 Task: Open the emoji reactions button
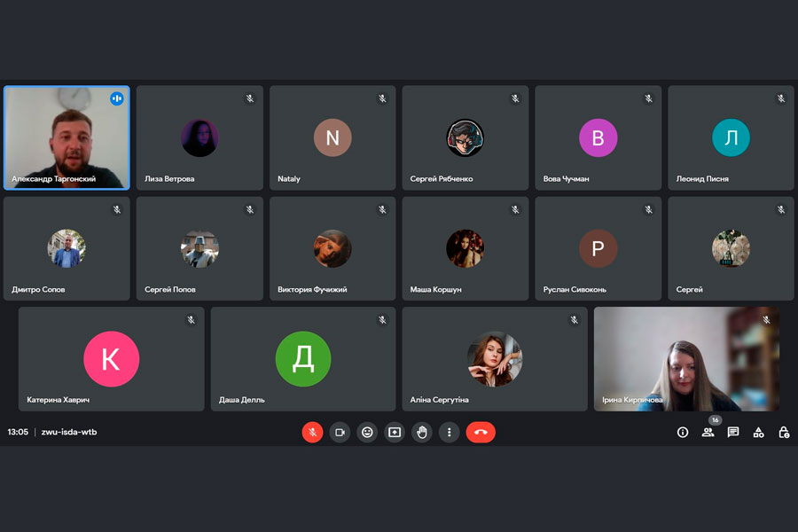point(367,432)
